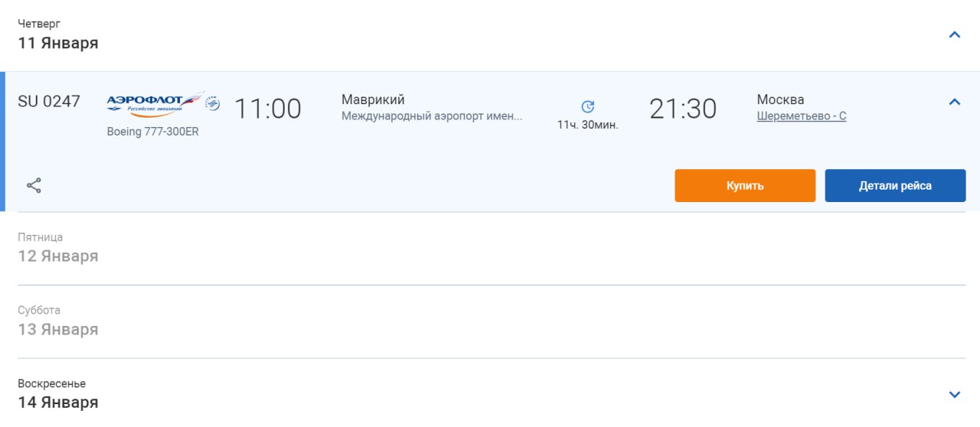Click the Москва arrival city name

pos(780,99)
